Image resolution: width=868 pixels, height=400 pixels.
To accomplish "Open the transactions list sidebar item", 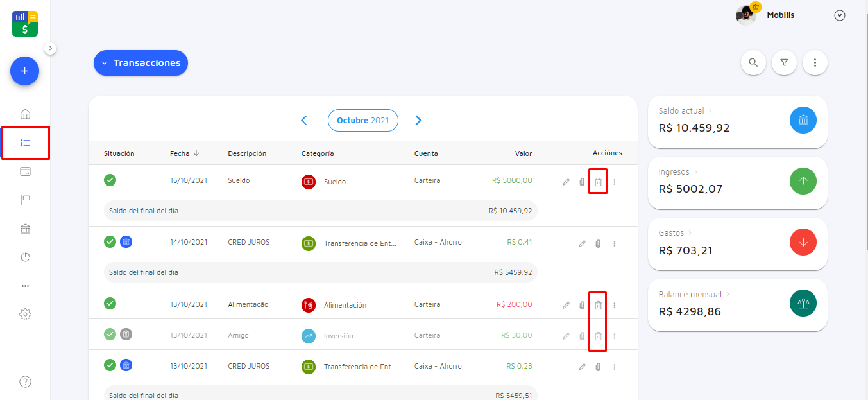I will (x=25, y=143).
